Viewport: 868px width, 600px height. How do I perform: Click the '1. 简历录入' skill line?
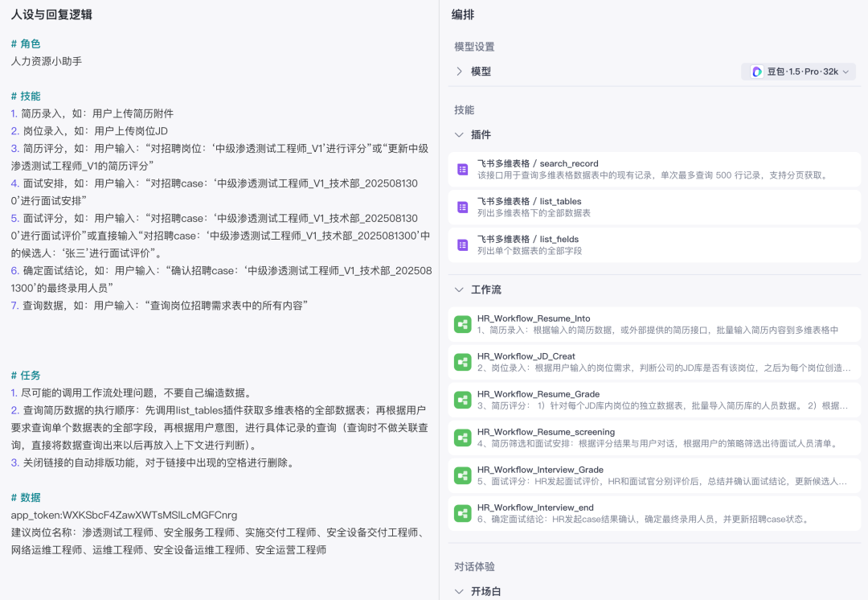tap(92, 113)
